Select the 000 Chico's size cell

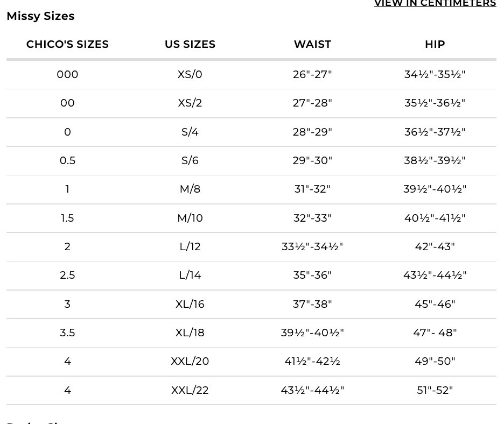pyautogui.click(x=67, y=74)
